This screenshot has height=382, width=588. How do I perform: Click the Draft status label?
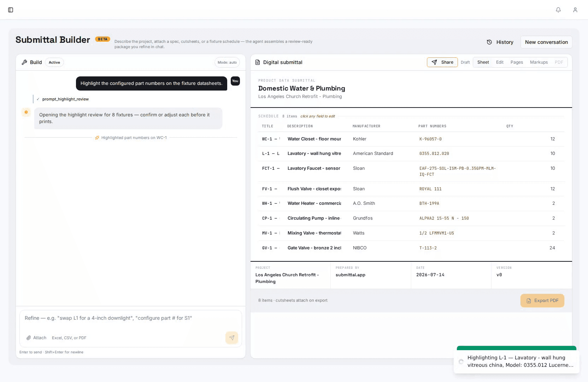(465, 62)
